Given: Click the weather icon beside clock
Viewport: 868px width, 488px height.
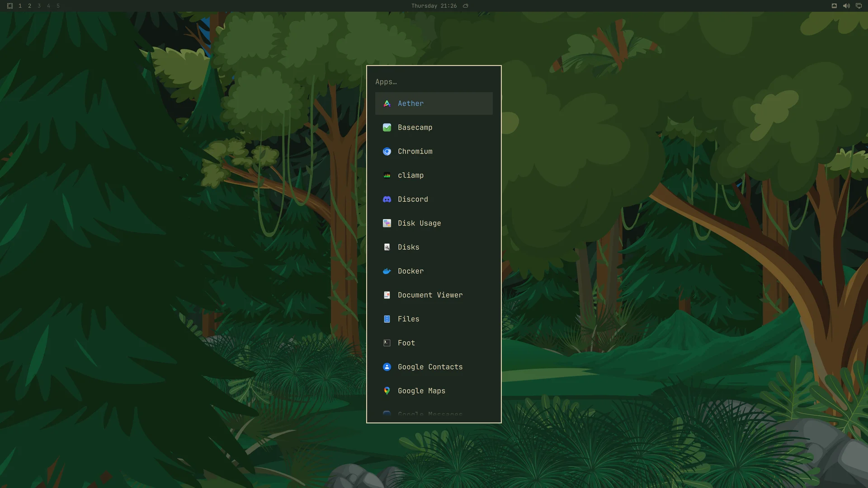Looking at the screenshot, I should point(466,6).
